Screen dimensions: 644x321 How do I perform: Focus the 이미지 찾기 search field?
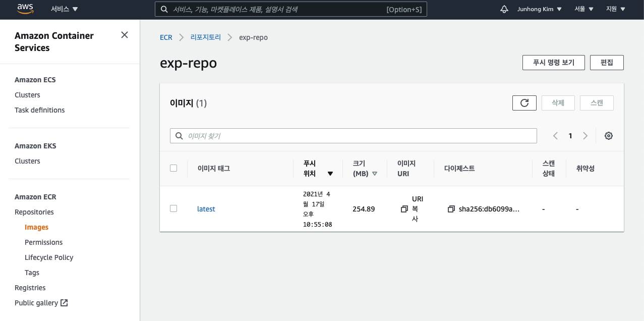coord(354,136)
